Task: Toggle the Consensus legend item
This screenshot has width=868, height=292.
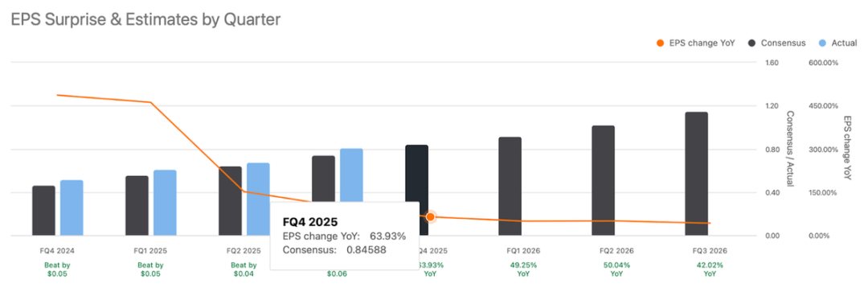Action: click(x=776, y=43)
